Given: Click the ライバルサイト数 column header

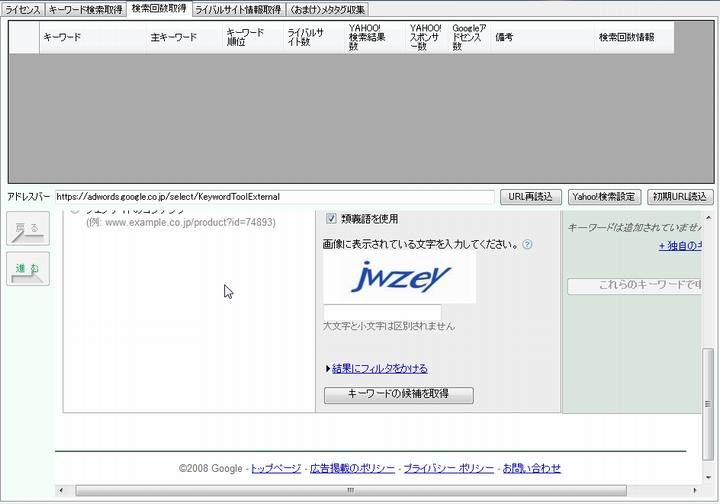Looking at the screenshot, I should click(314, 37).
